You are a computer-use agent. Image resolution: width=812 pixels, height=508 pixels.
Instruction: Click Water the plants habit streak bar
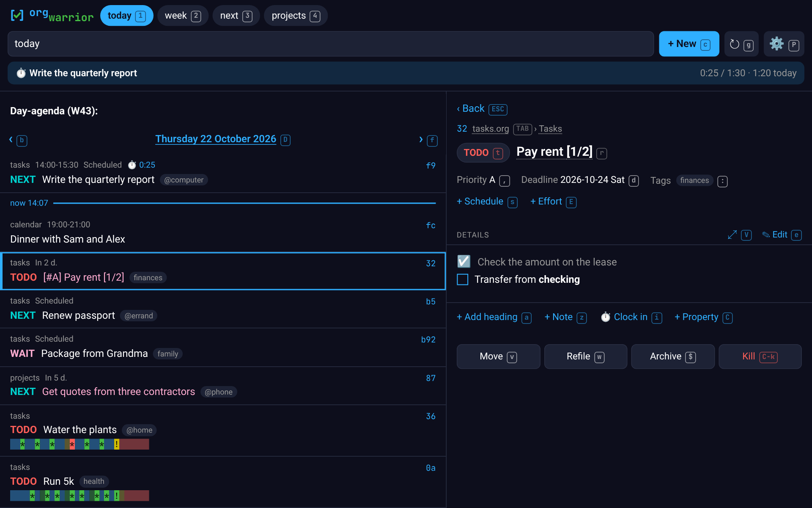pos(80,444)
